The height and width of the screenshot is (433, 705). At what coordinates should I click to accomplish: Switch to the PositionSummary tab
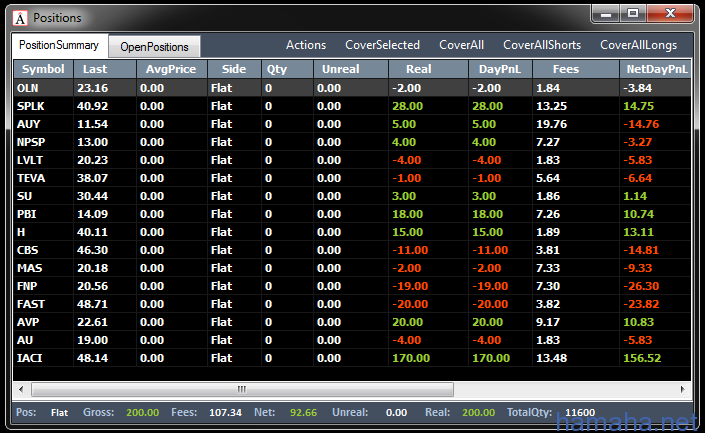pyautogui.click(x=59, y=45)
